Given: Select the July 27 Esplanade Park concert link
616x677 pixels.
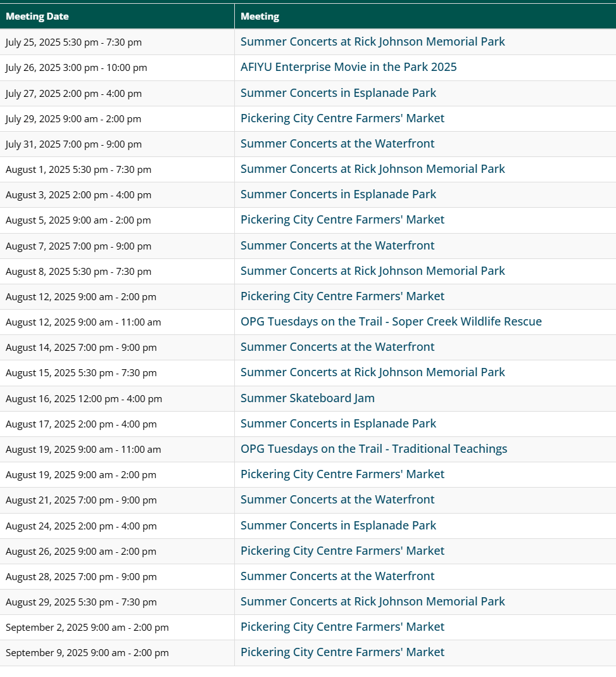Looking at the screenshot, I should pyautogui.click(x=338, y=93).
